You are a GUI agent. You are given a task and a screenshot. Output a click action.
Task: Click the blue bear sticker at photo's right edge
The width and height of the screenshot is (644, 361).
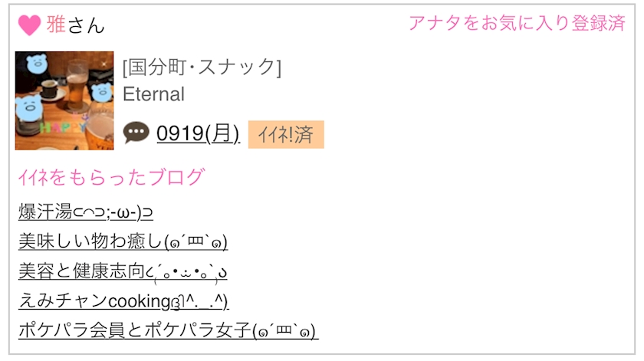tap(103, 92)
